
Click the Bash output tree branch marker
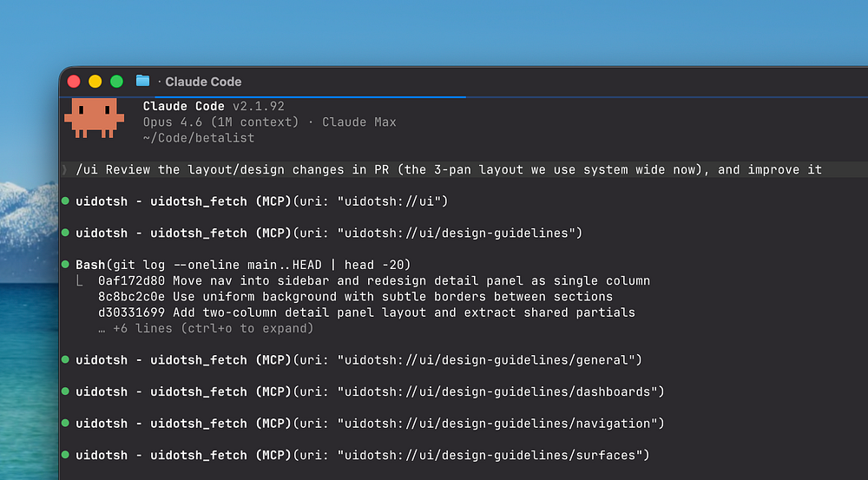tap(80, 281)
